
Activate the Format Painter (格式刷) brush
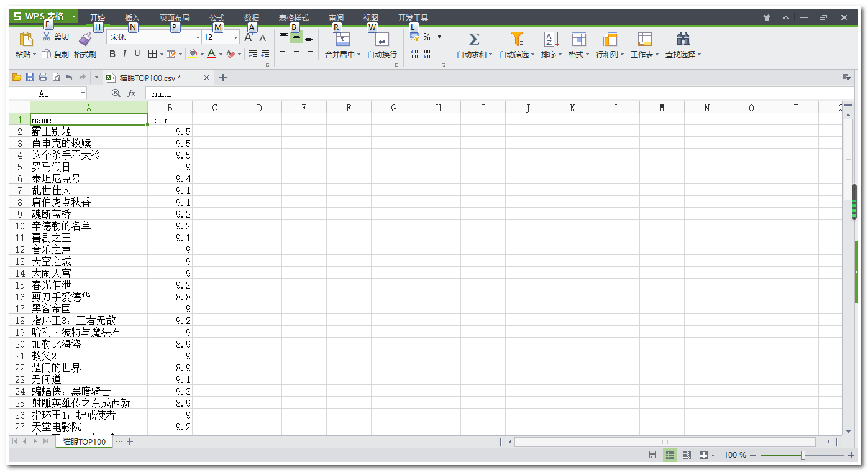click(x=85, y=40)
